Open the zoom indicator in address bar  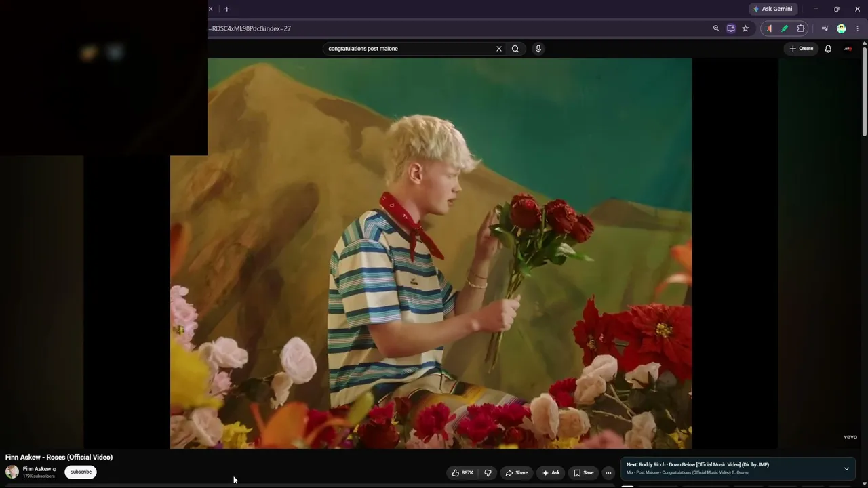click(x=716, y=28)
